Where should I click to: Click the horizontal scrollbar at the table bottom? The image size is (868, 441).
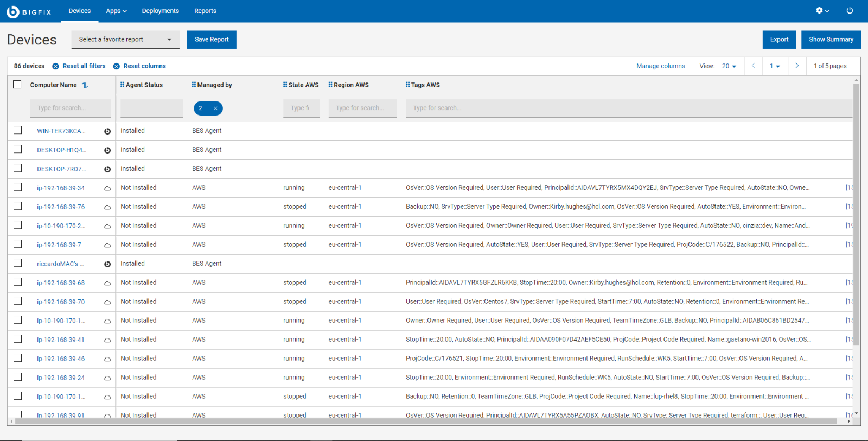[426, 421]
